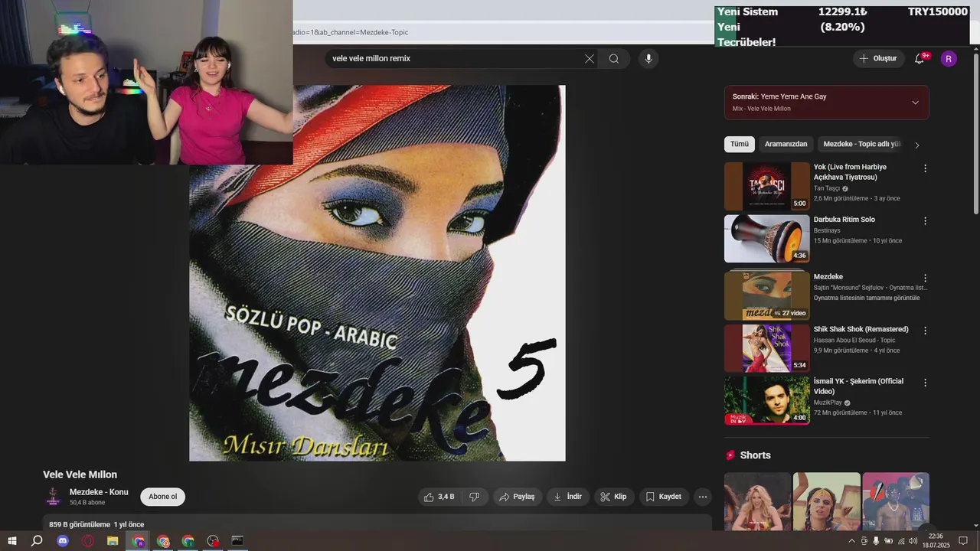
Task: Dislike the video with thumbs down
Action: 474,497
